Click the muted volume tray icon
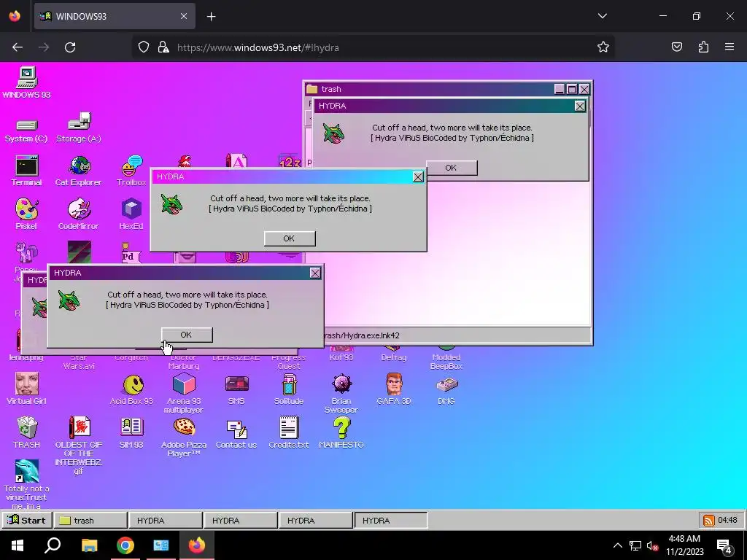Image resolution: width=747 pixels, height=560 pixels. [x=652, y=545]
